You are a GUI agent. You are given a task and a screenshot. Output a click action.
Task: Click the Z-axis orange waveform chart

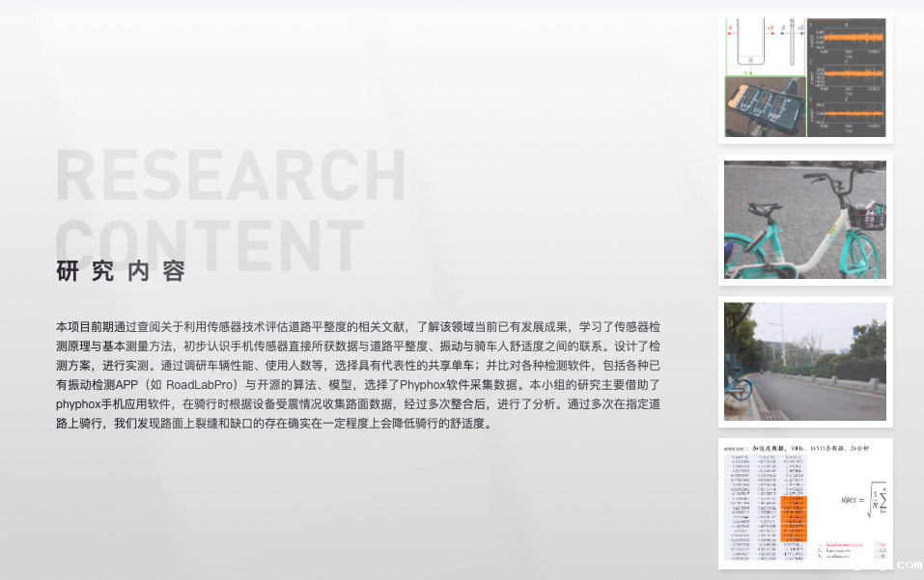(x=847, y=113)
